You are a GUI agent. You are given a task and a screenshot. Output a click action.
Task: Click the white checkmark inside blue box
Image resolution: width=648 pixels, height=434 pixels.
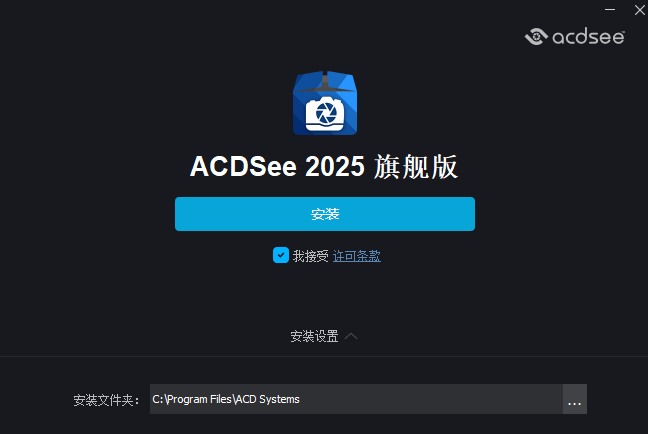(281, 255)
